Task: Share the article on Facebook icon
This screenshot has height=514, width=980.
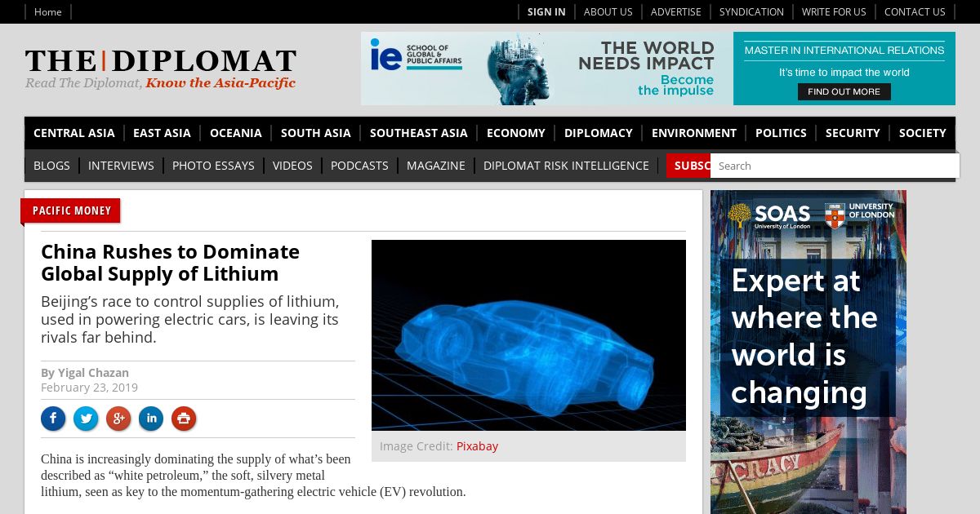Action: pos(53,419)
